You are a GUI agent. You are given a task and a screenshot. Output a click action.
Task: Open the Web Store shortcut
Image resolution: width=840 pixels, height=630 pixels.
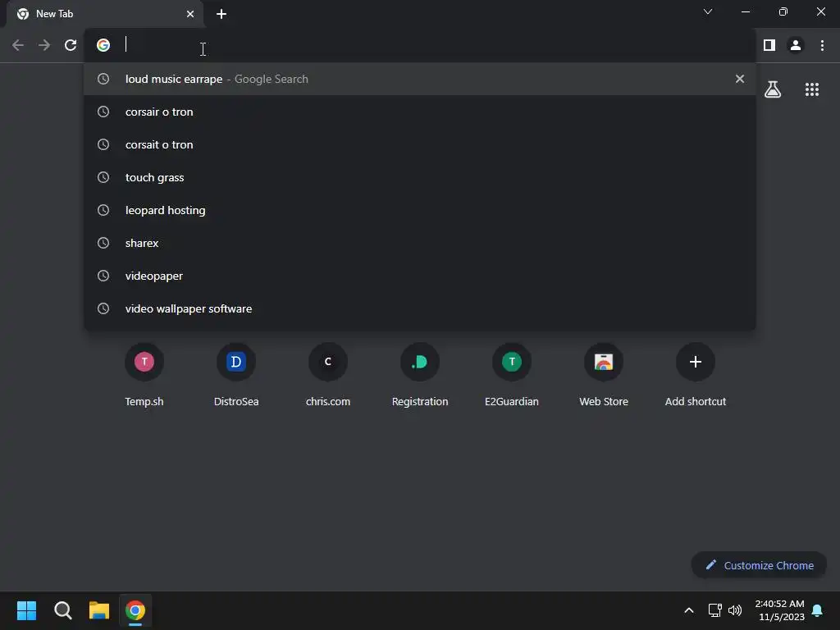pos(604,375)
